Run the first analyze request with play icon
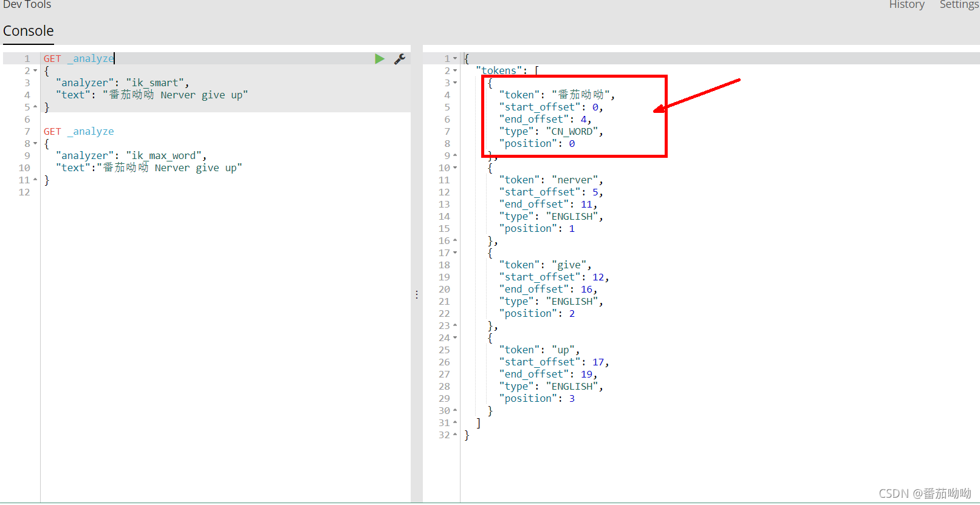Screen dimensions: 980x505 tap(380, 59)
